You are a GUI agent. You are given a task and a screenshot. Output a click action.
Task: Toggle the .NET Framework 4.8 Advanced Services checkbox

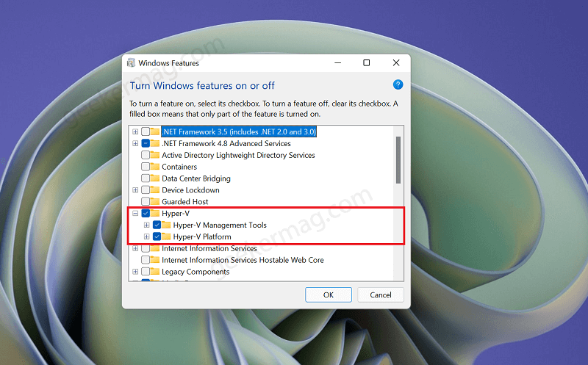(x=146, y=143)
